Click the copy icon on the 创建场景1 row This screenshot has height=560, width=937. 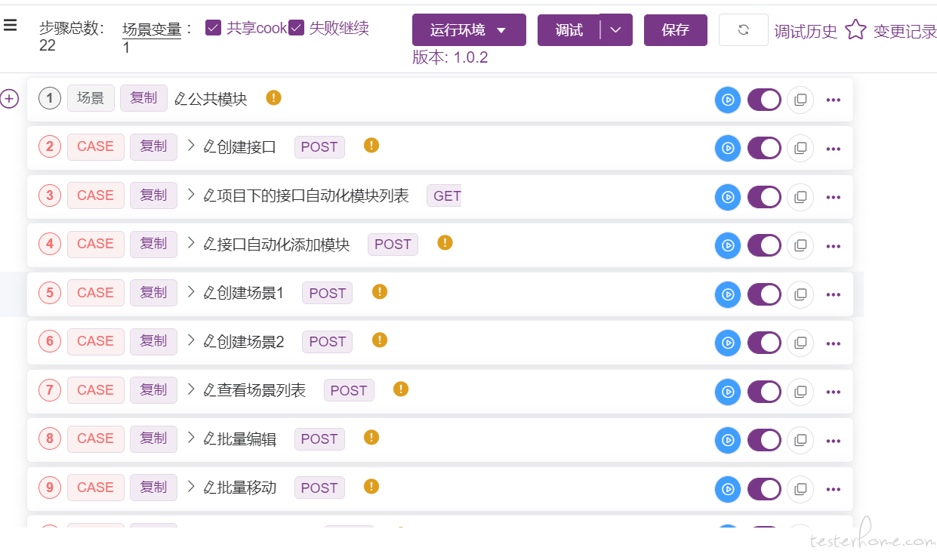point(800,294)
